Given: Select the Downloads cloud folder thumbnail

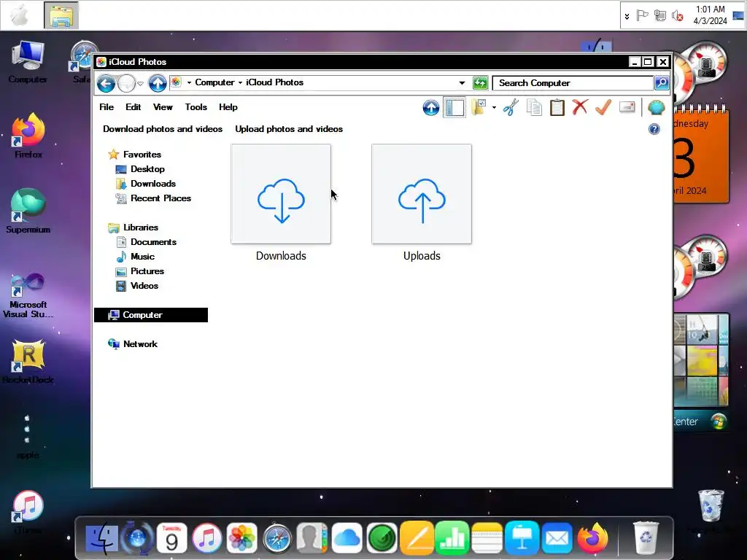Looking at the screenshot, I should [x=281, y=194].
